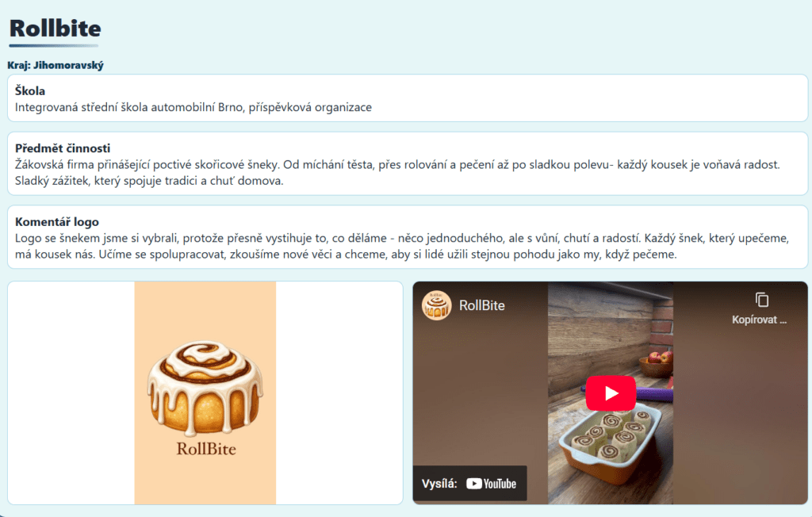This screenshot has height=517, width=812.
Task: Click the white area left of the logo
Action: 71,393
